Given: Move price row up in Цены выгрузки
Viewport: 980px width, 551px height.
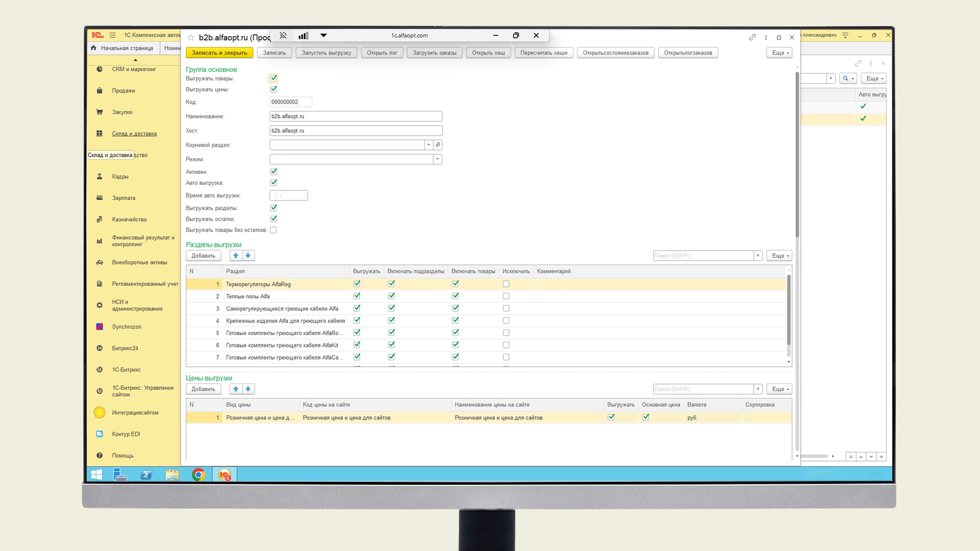Looking at the screenshot, I should tap(236, 389).
